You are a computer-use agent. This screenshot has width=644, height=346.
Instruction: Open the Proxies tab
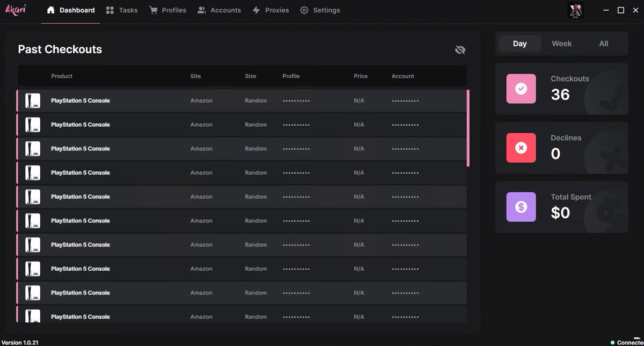click(x=270, y=10)
